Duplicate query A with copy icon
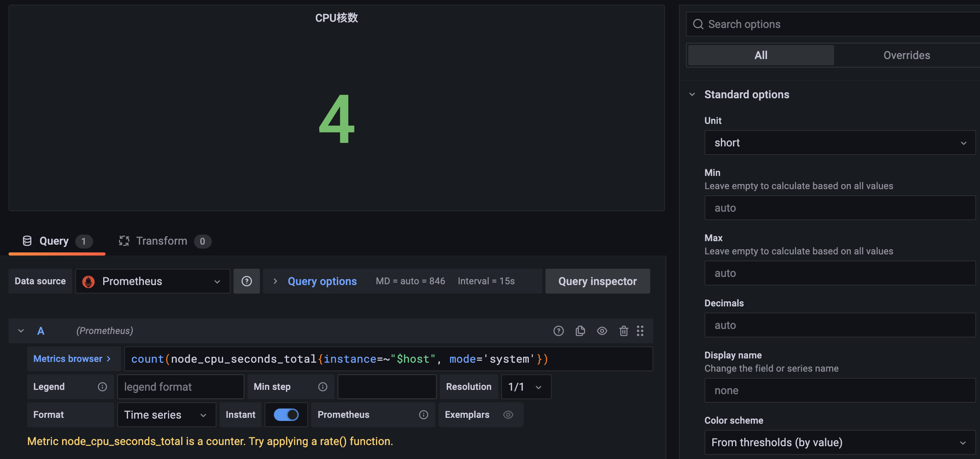The height and width of the screenshot is (459, 980). pos(580,331)
